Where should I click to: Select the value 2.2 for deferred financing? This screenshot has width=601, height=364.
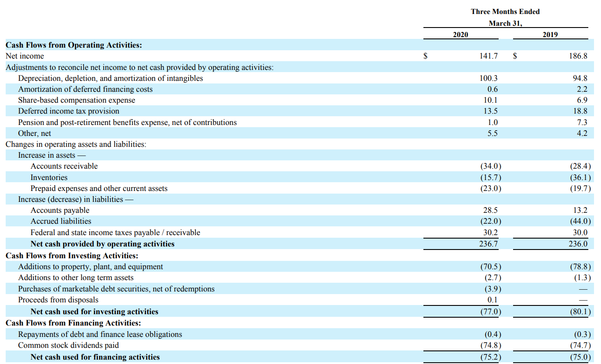pyautogui.click(x=582, y=89)
